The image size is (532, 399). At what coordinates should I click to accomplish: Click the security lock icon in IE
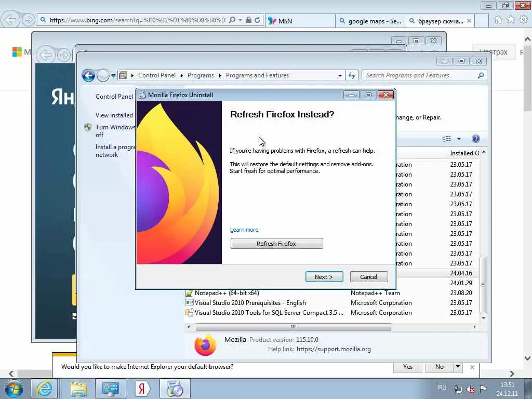pyautogui.click(x=249, y=20)
